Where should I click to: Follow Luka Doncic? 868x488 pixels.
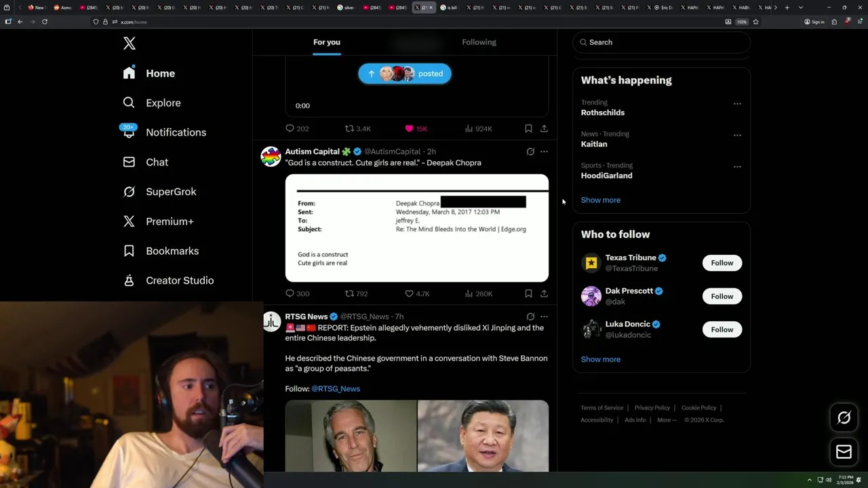(722, 329)
